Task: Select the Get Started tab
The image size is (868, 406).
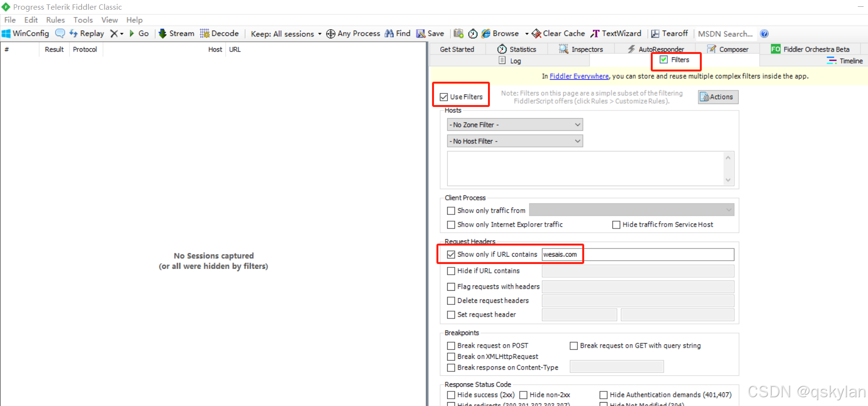Action: click(x=457, y=49)
